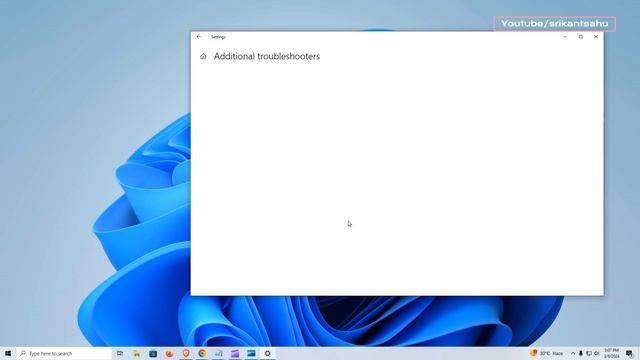Launch File Explorer from the taskbar
Viewport: 640px width, 360px height.
pyautogui.click(x=136, y=353)
